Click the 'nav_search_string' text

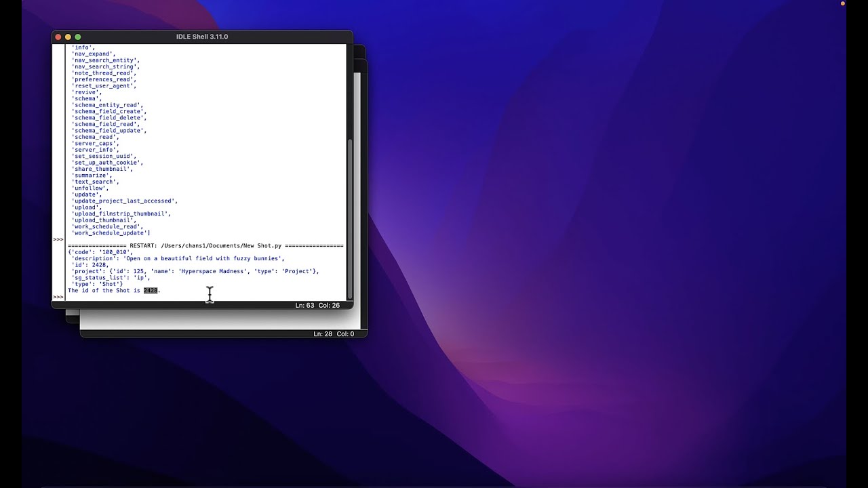click(106, 67)
